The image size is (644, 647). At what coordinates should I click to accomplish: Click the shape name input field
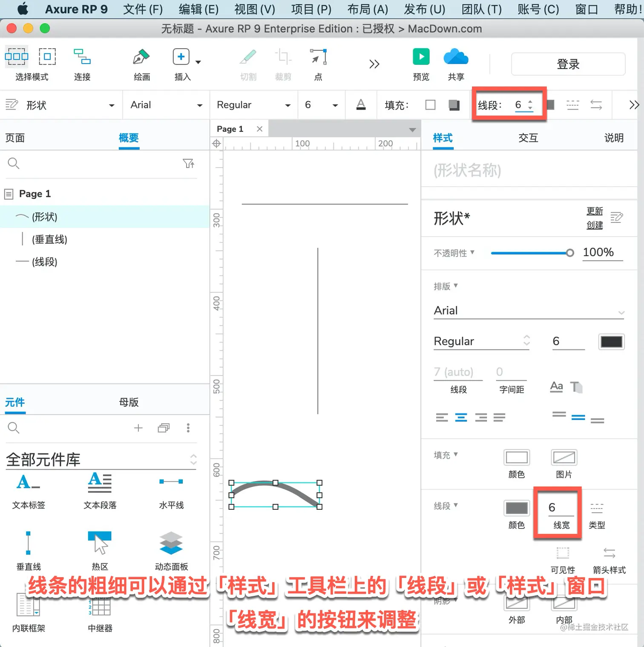pos(529,170)
